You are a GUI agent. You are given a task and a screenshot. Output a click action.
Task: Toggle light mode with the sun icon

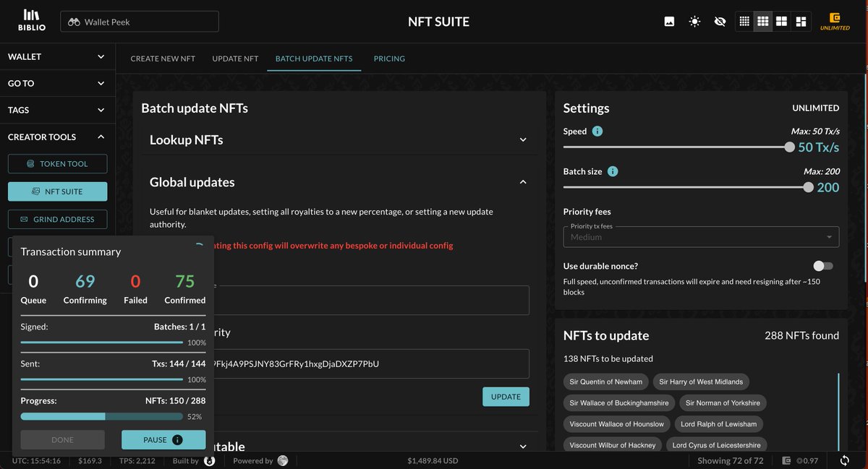pos(694,22)
